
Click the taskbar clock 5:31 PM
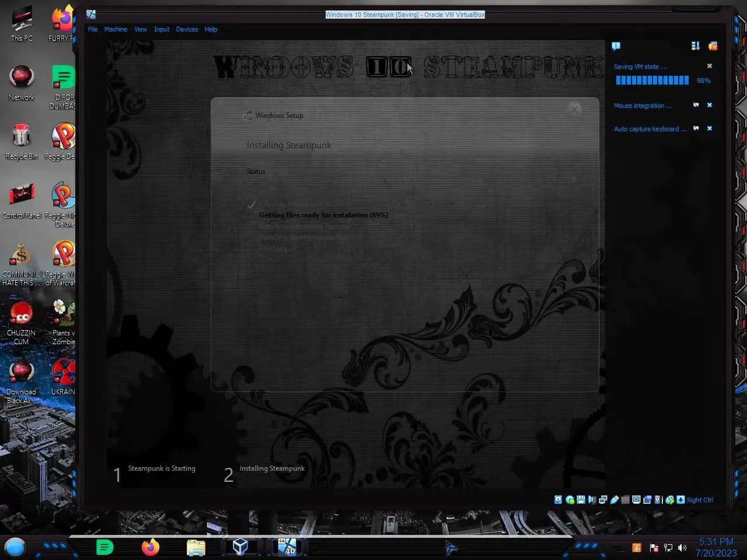(x=716, y=542)
